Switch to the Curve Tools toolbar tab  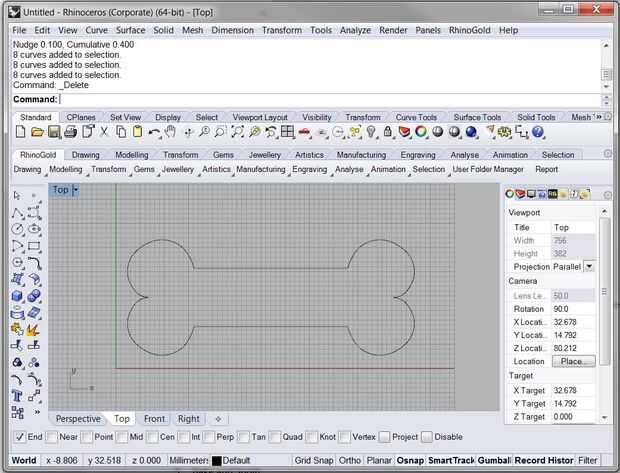point(416,117)
